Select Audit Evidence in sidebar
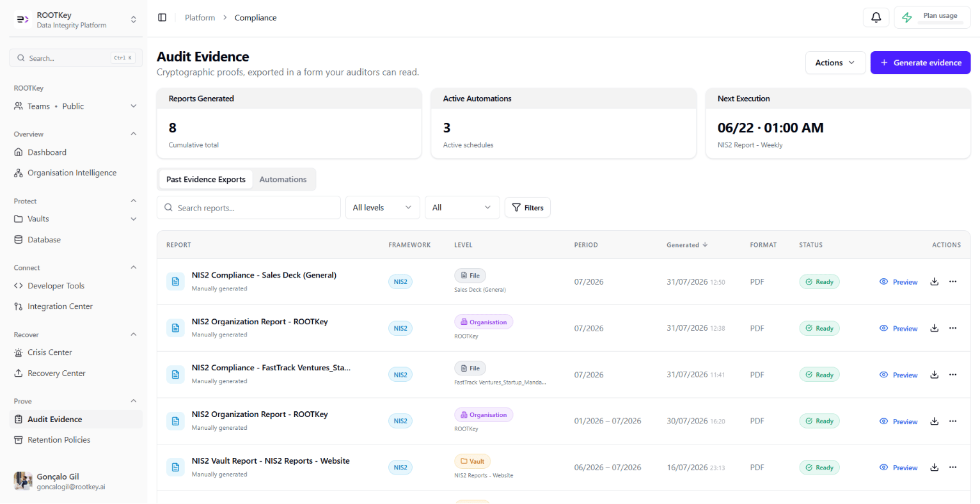Image resolution: width=980 pixels, height=504 pixels. [75, 420]
